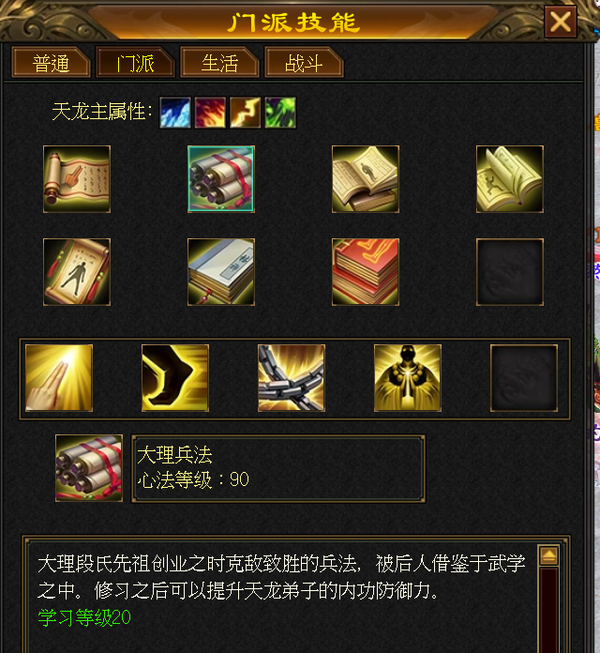Pick the red fire attribute swatch

pyautogui.click(x=210, y=112)
